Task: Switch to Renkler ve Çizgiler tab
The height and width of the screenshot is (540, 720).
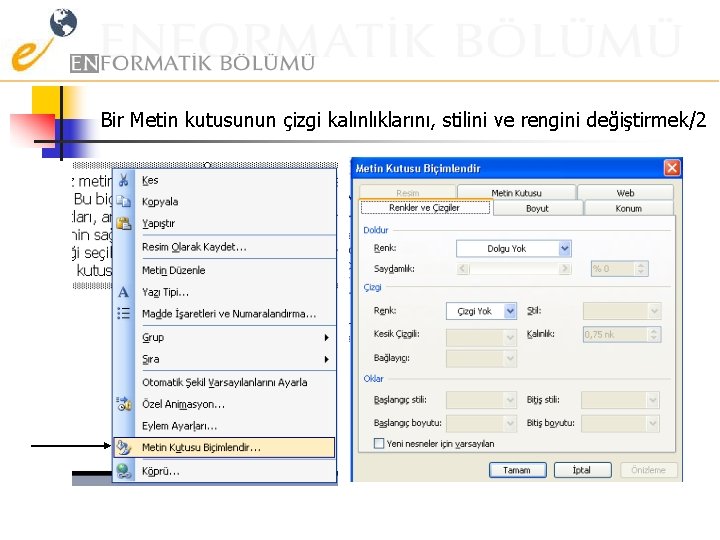Action: click(x=425, y=208)
